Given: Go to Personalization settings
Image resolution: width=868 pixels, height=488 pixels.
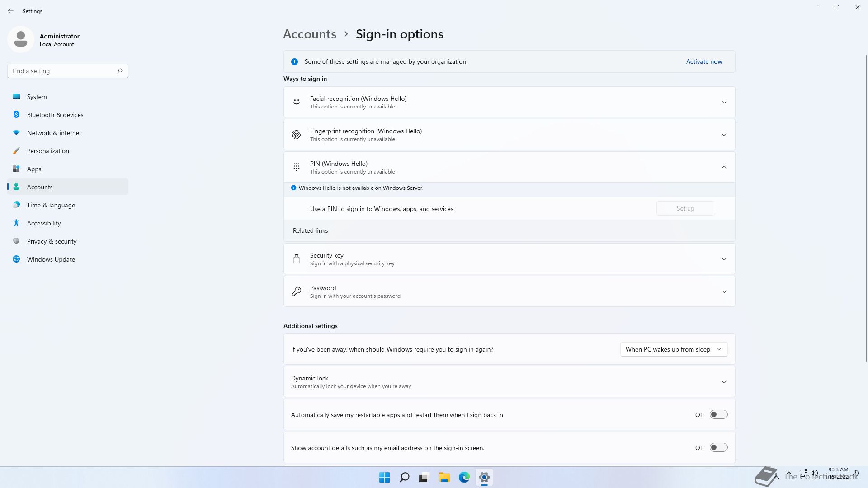Looking at the screenshot, I should tap(68, 150).
